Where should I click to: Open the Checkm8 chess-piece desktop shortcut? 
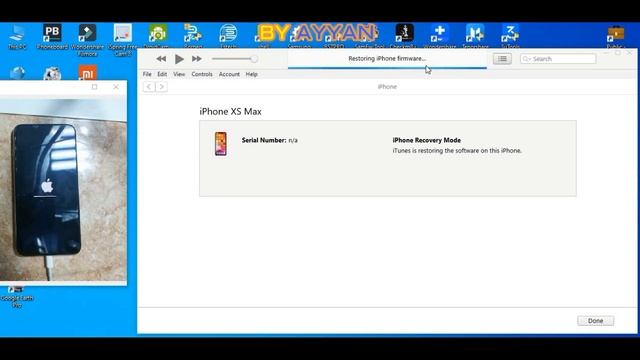404,36
